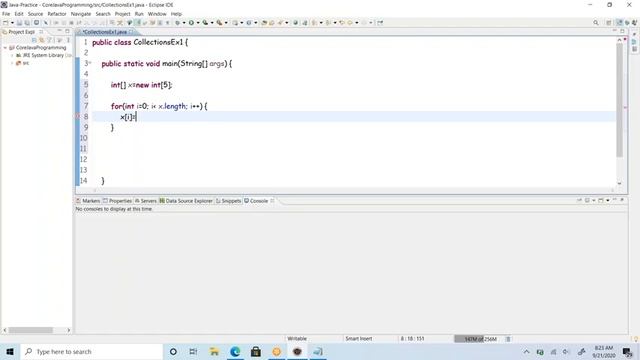Select the JRE System Library item
This screenshot has width=640, height=360.
point(43,55)
